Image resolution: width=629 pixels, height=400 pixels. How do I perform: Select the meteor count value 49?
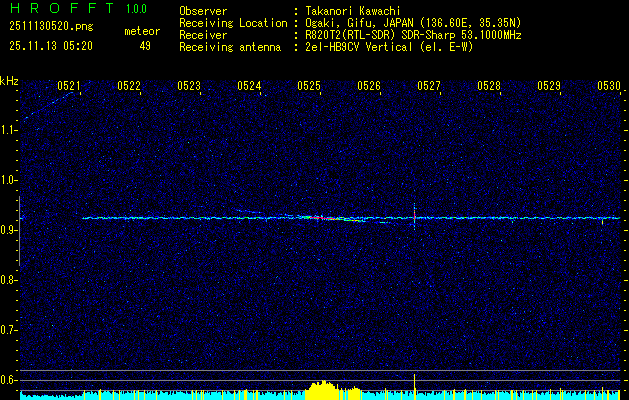pyautogui.click(x=145, y=45)
